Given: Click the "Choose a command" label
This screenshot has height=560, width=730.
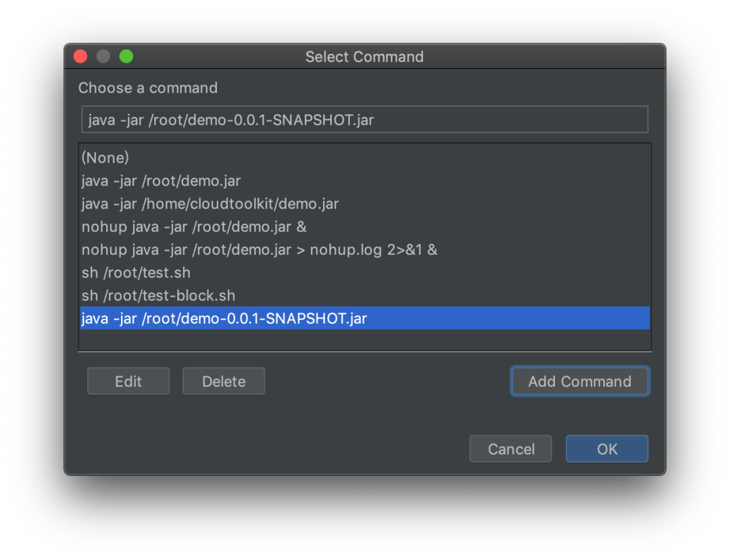Looking at the screenshot, I should (148, 88).
